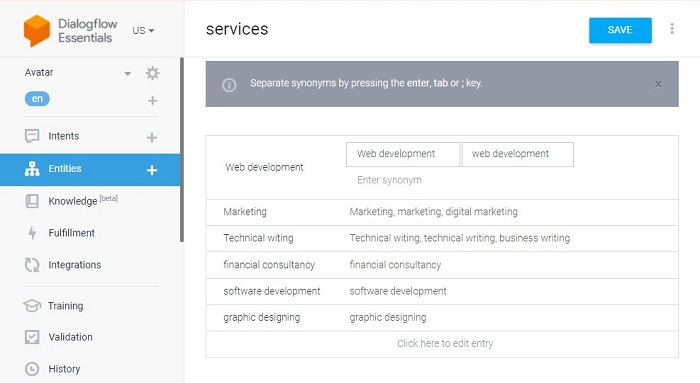Viewport: 700px width, 383px height.
Task: Select the financial consultancy reference value
Action: click(269, 265)
